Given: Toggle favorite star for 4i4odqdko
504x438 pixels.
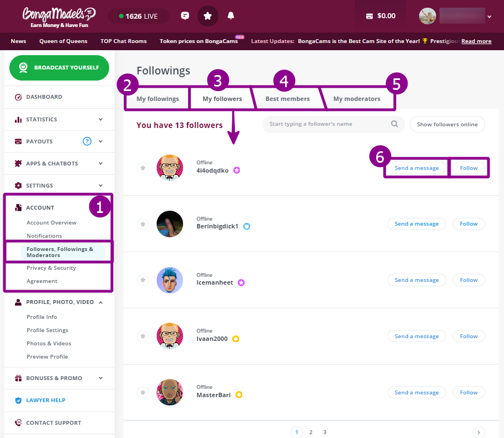Looking at the screenshot, I should point(143,168).
